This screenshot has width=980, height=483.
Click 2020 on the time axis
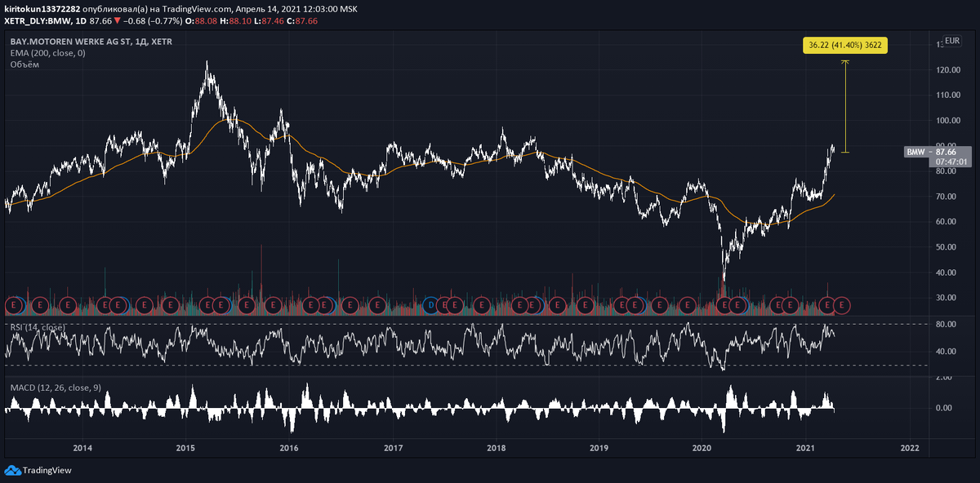702,448
